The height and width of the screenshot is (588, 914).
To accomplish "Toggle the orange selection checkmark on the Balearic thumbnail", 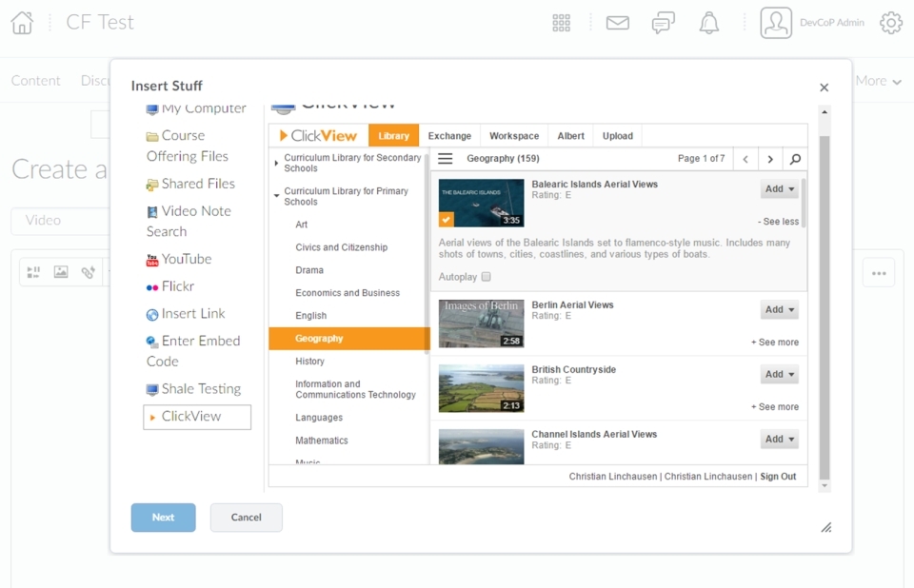I will click(x=445, y=220).
